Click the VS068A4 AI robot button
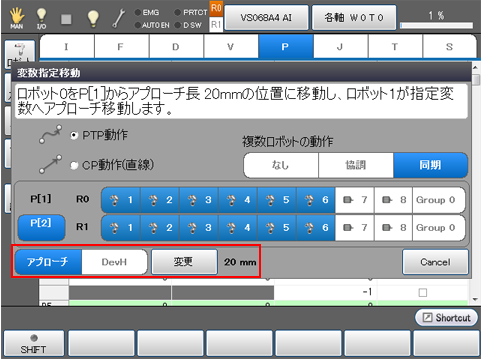This screenshot has width=481, height=360. pyautogui.click(x=266, y=18)
